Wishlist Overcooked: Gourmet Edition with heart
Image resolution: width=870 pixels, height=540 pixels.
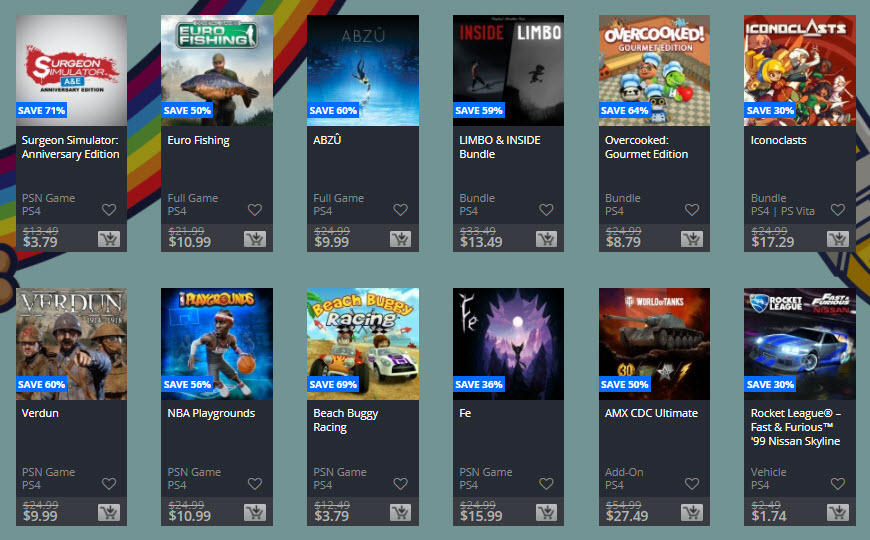[x=692, y=210]
